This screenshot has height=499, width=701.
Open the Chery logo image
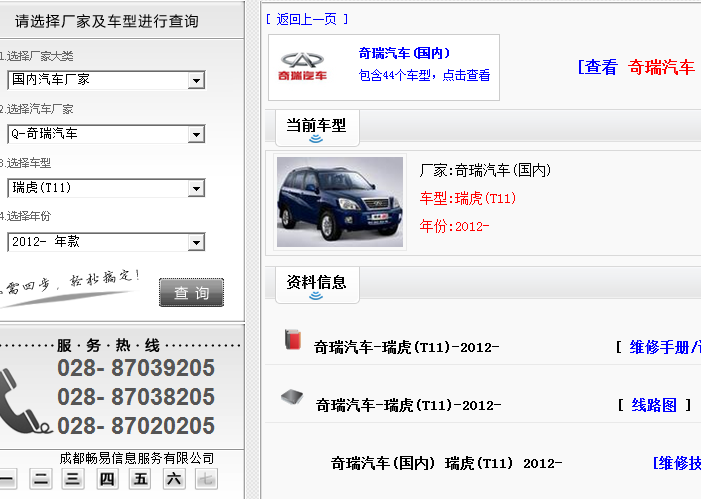click(x=302, y=67)
